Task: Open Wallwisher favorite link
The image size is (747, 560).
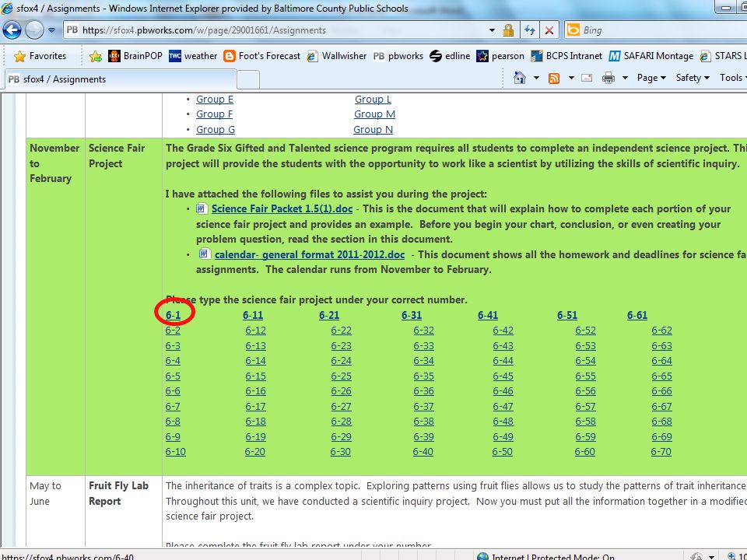Action: 337,56
